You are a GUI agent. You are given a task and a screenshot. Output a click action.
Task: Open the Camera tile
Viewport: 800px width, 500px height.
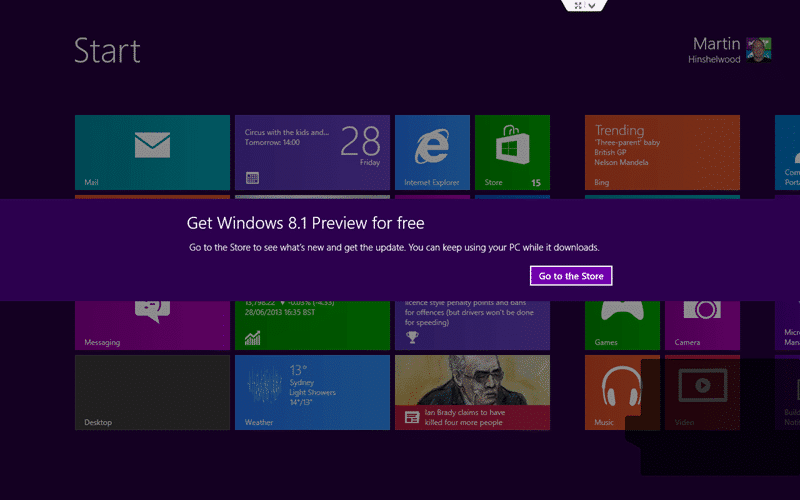point(702,326)
